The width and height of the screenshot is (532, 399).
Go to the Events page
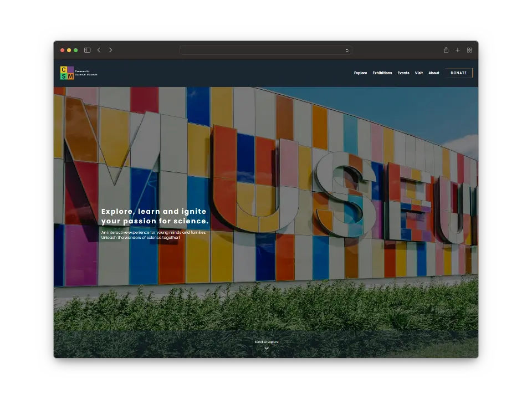[403, 73]
